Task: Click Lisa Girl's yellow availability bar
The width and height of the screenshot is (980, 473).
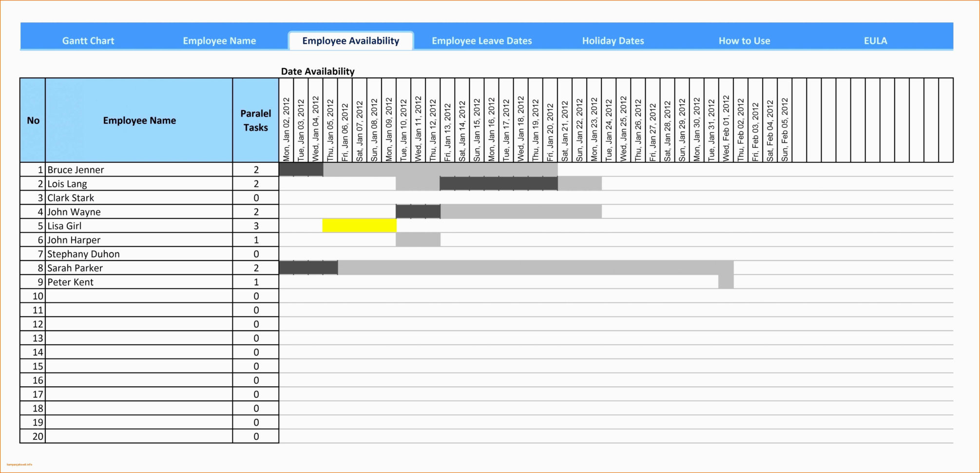Action: [x=360, y=226]
